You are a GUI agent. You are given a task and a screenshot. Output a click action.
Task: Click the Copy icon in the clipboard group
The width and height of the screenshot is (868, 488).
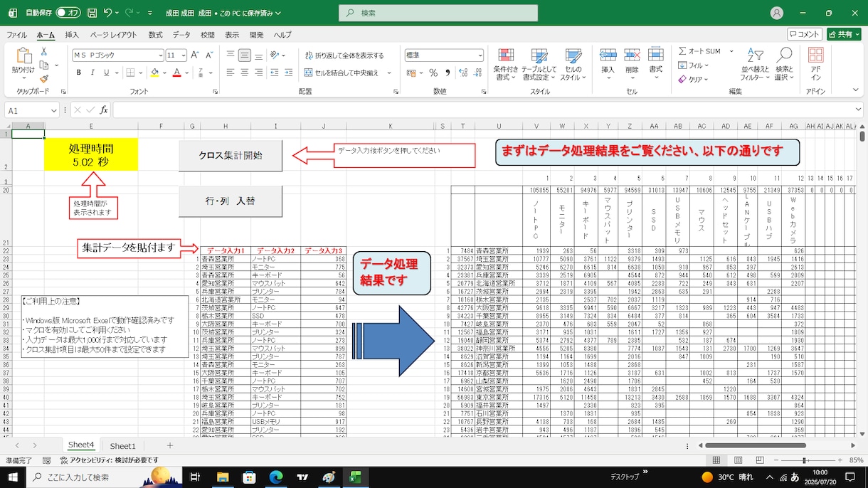44,65
